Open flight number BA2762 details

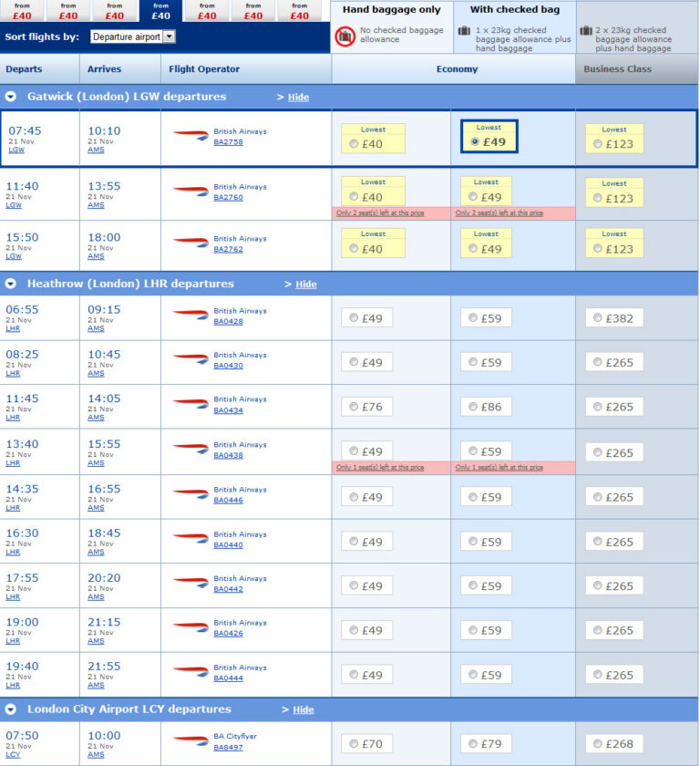228,249
